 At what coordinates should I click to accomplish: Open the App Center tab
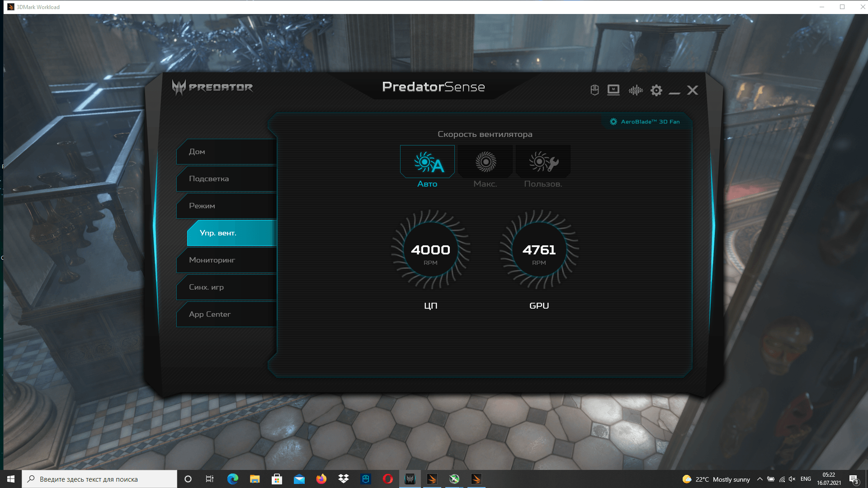tap(226, 314)
